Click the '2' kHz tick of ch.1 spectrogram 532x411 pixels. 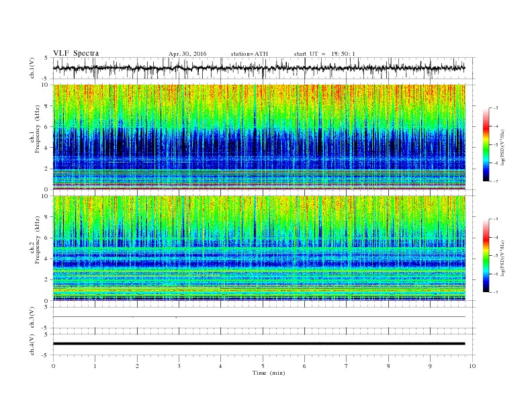coord(46,169)
